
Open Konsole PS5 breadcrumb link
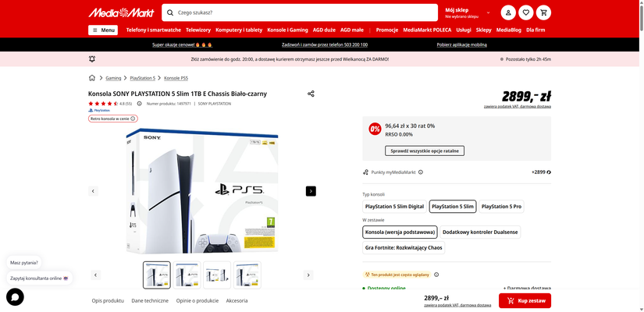pyautogui.click(x=176, y=78)
